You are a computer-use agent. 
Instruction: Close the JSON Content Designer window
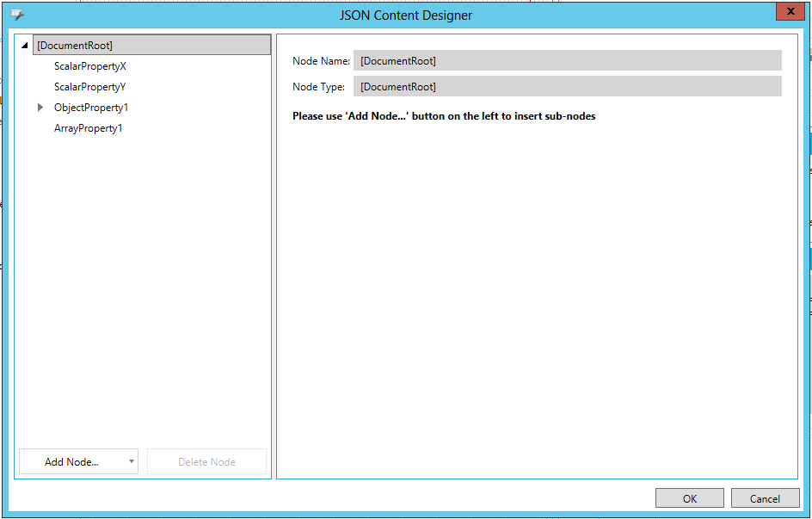click(x=789, y=12)
